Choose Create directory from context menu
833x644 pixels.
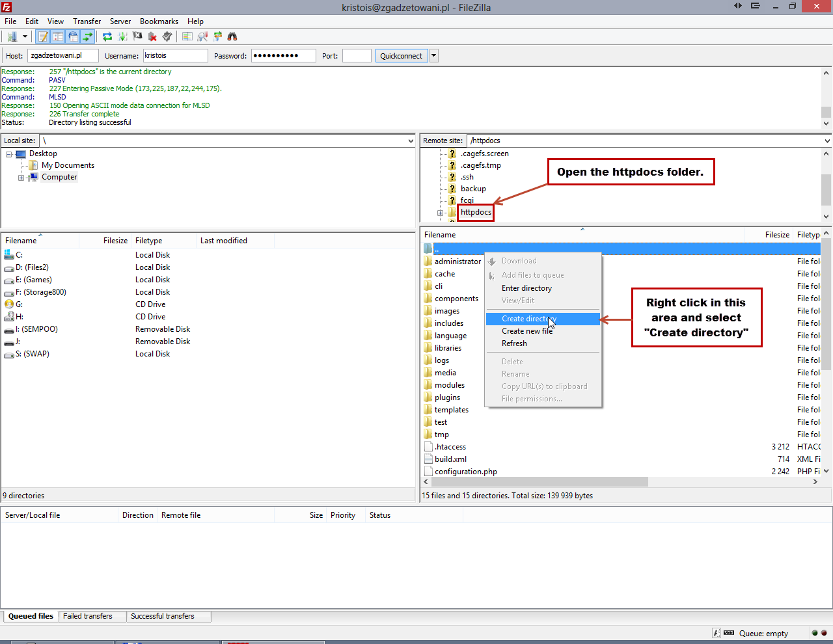[x=543, y=319]
